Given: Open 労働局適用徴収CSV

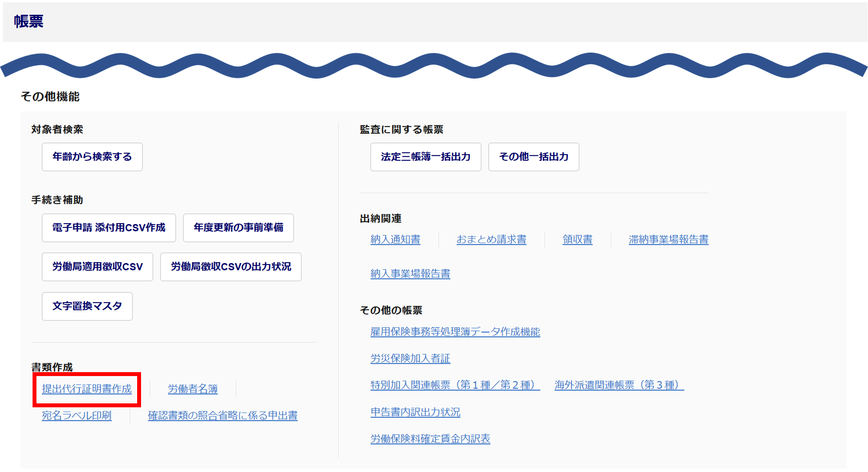Looking at the screenshot, I should [x=97, y=267].
